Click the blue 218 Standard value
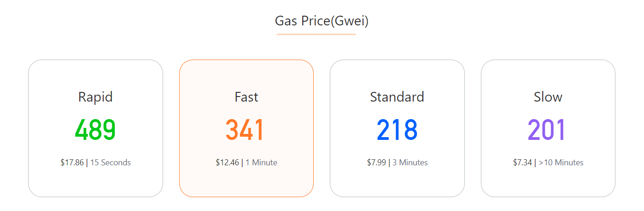Image resolution: width=644 pixels, height=211 pixels. point(397,130)
